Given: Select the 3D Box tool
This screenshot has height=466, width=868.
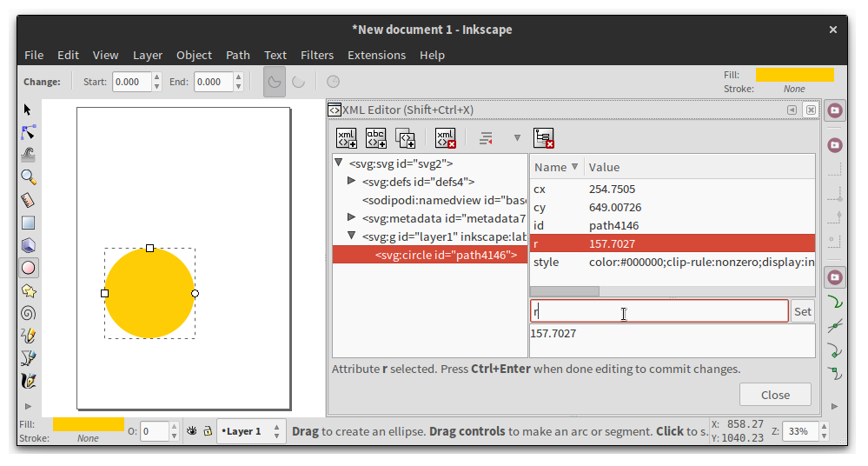Looking at the screenshot, I should tap(28, 245).
